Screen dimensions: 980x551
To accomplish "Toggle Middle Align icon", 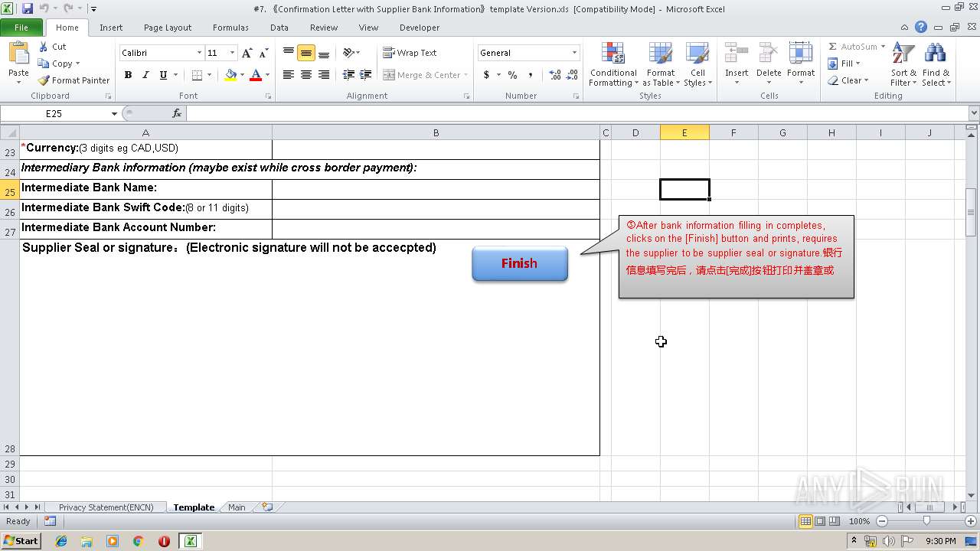I will [306, 53].
